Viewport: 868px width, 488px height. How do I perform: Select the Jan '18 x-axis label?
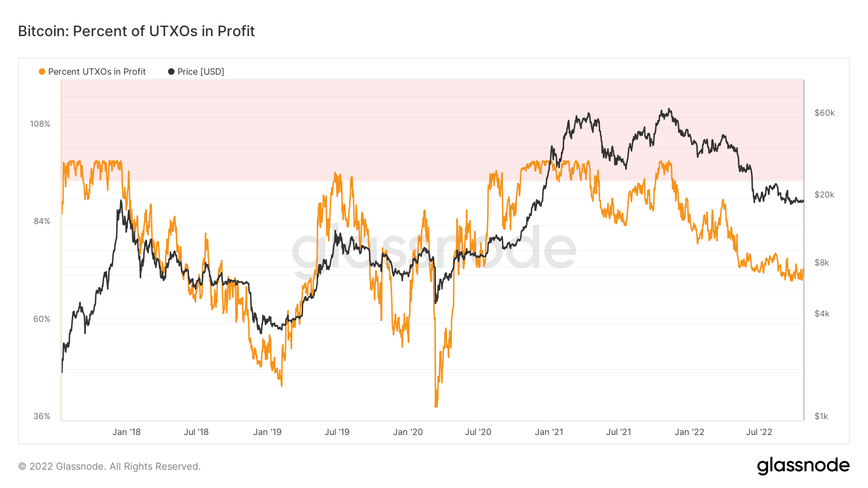126,432
